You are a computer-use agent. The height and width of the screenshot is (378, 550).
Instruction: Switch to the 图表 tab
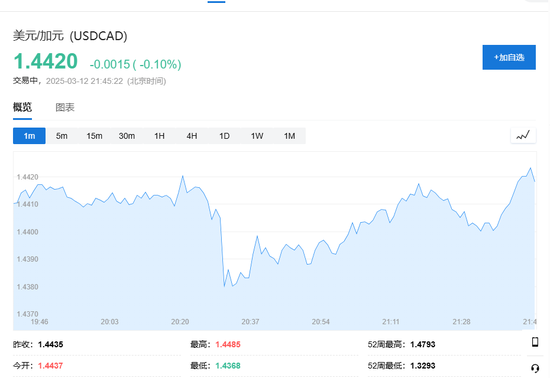(x=65, y=107)
